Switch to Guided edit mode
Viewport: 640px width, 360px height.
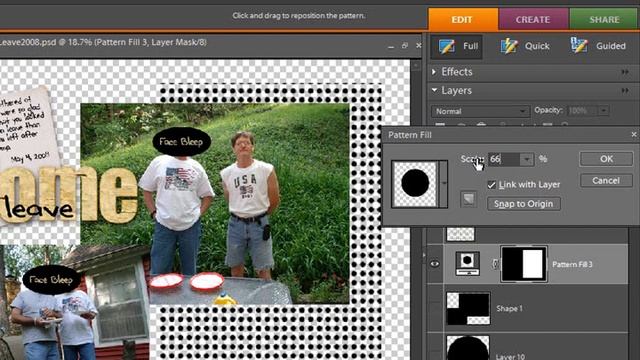click(598, 46)
